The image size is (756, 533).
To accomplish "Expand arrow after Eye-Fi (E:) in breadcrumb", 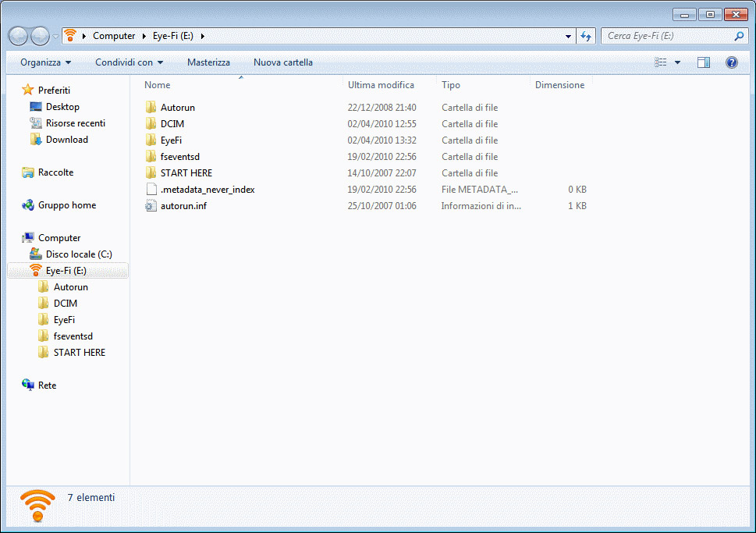I will (203, 36).
